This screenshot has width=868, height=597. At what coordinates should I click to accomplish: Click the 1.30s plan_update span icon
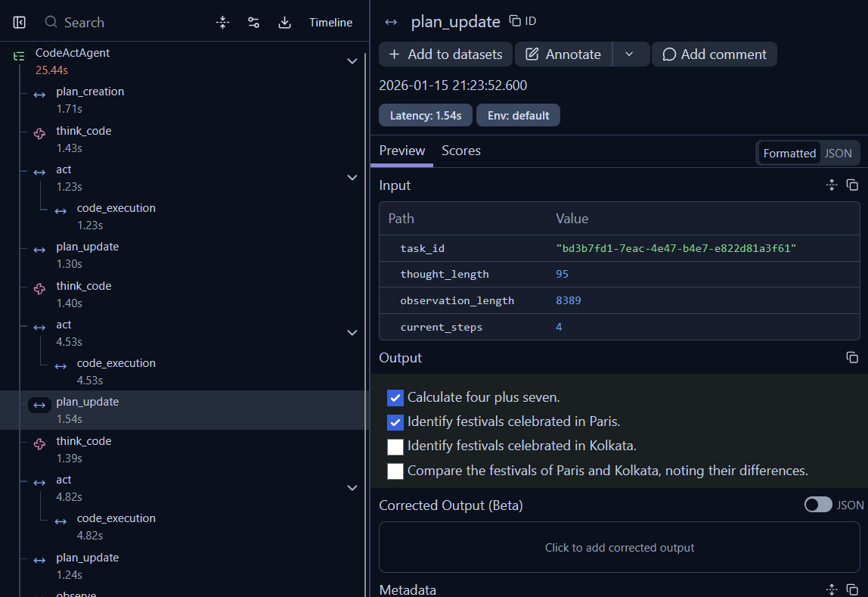(x=39, y=250)
